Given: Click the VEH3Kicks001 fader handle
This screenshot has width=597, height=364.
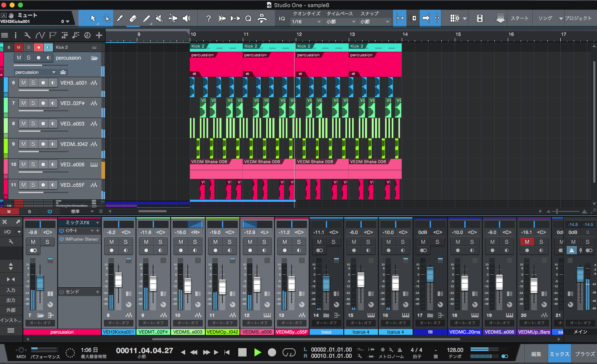Looking at the screenshot, I should 118,280.
